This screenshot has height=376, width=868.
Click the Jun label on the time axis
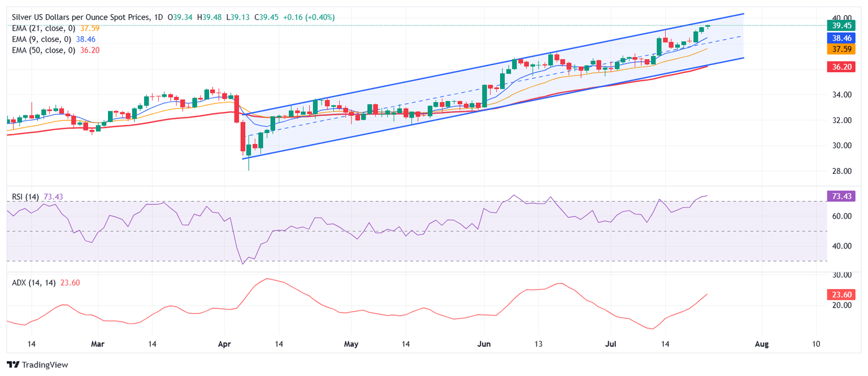tap(484, 344)
